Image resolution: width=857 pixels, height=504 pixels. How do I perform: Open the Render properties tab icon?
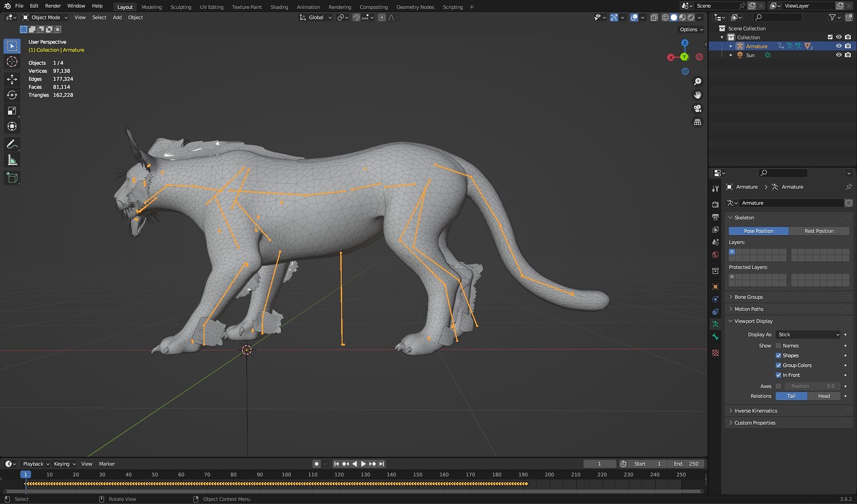[715, 204]
